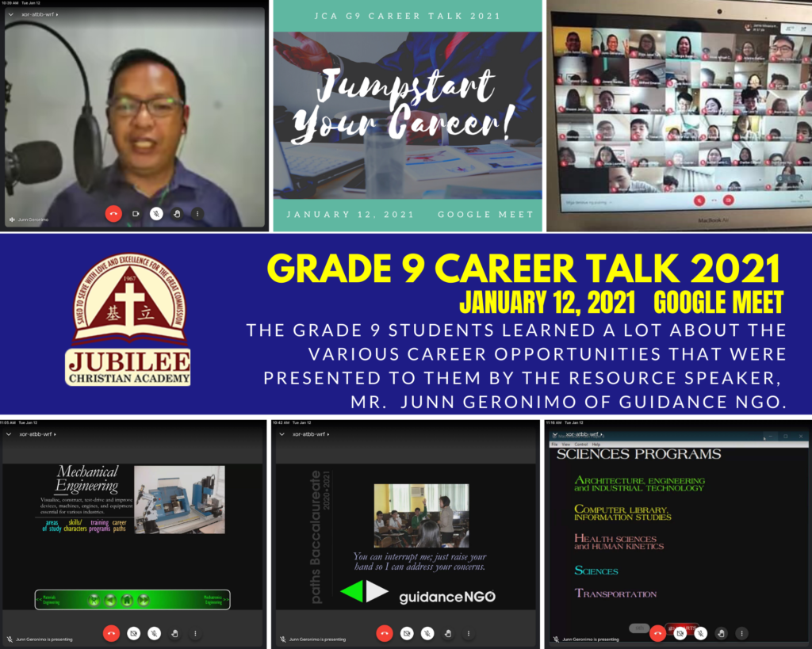812x649 pixels.
Task: Collapse chevron at top of speaker video panel
Action: [x=11, y=14]
